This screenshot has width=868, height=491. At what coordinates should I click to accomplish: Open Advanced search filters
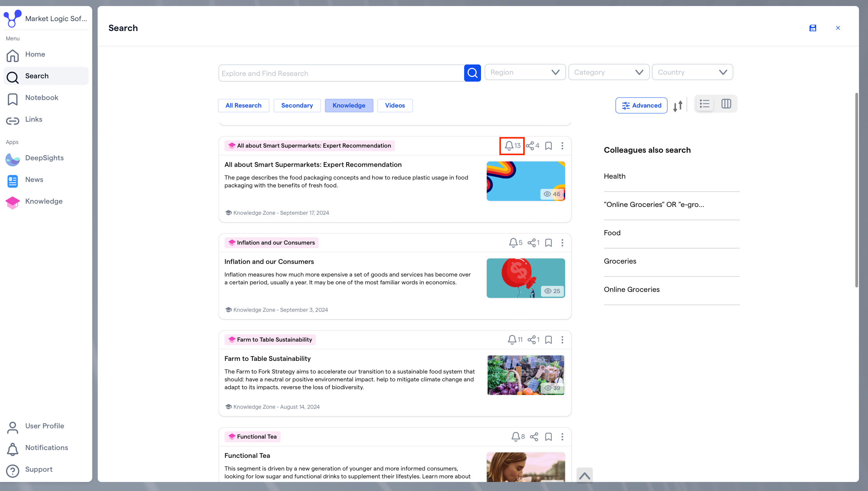point(641,105)
